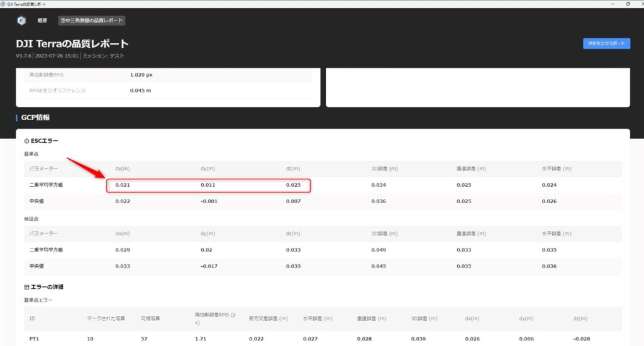Select the highlighted 0.021 dx value
This screenshot has width=644, height=346.
coord(122,186)
